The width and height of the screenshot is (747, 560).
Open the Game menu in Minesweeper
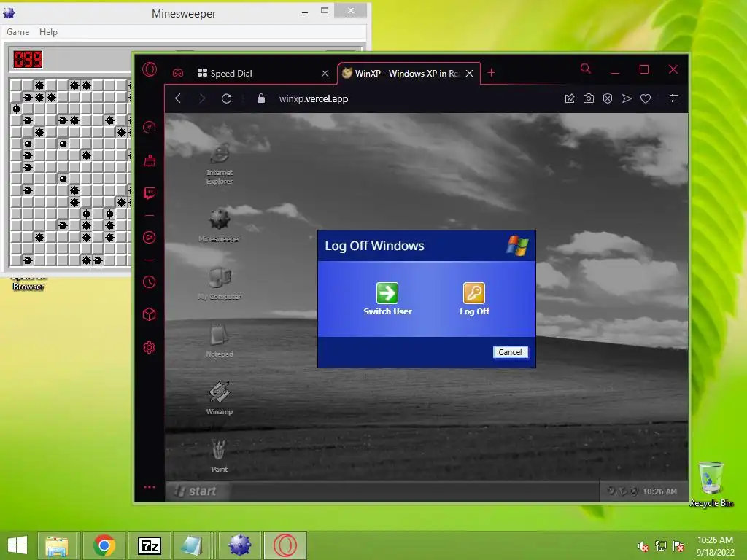coord(18,32)
